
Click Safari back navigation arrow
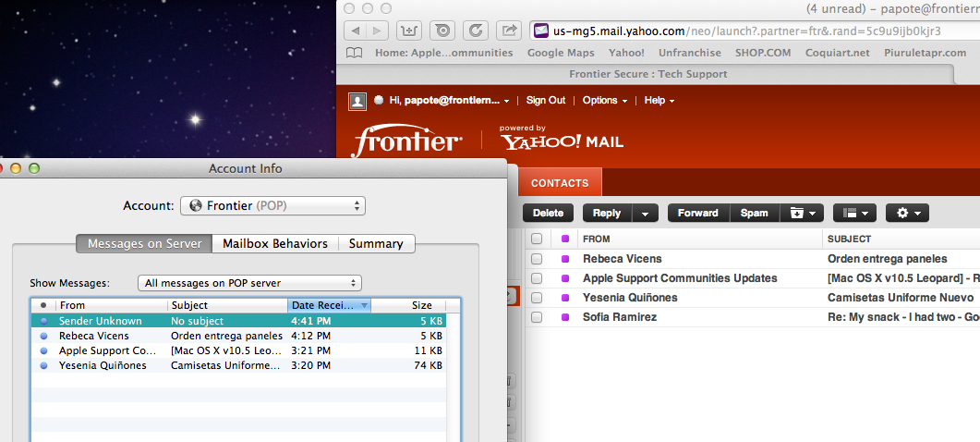coord(355,30)
